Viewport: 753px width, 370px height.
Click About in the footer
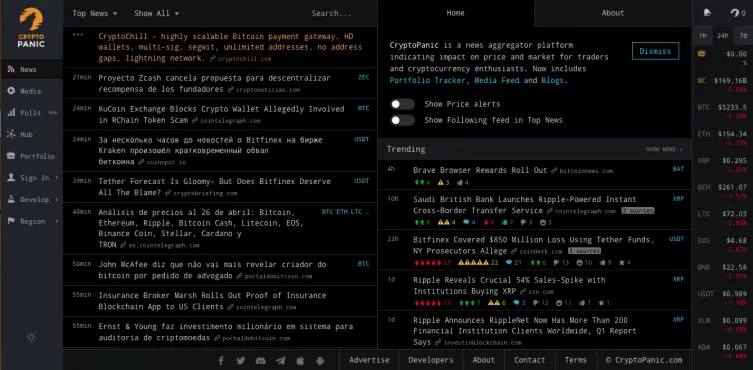tap(484, 360)
